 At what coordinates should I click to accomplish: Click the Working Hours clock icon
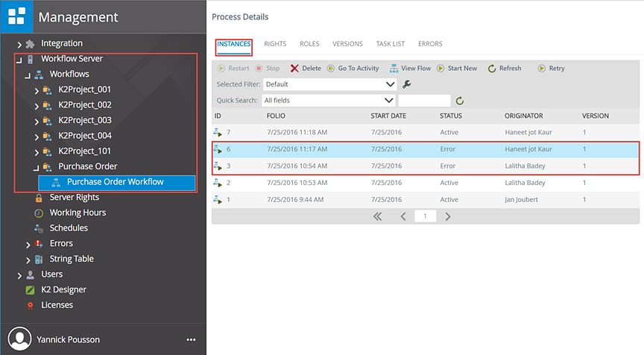(39, 213)
